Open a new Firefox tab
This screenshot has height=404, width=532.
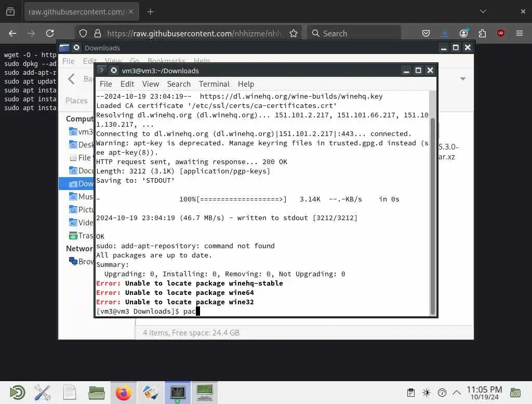[150, 12]
